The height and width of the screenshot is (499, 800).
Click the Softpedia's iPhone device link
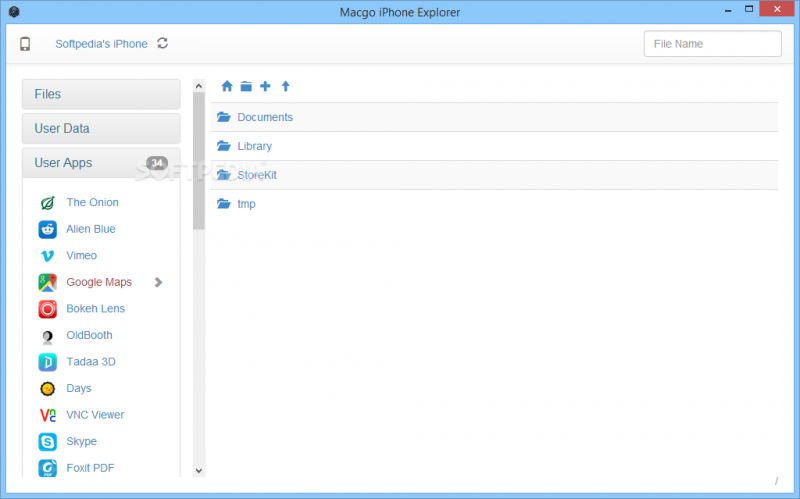pyautogui.click(x=101, y=44)
